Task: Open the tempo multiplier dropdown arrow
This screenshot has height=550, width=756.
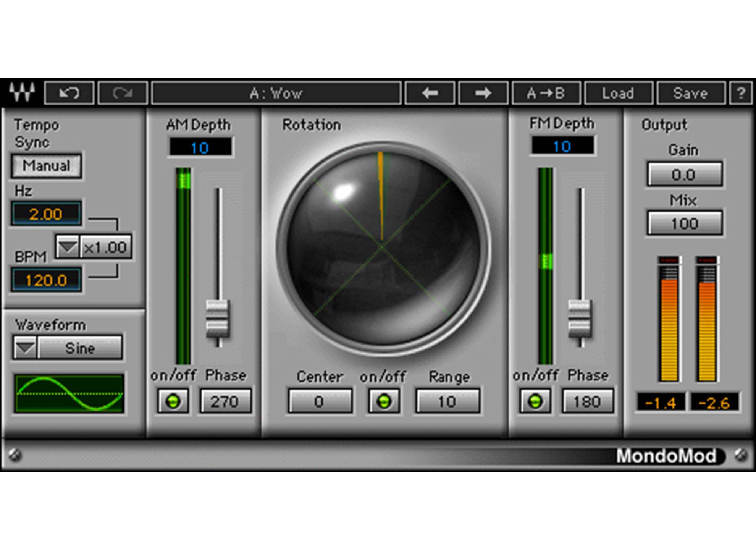Action: (68, 247)
